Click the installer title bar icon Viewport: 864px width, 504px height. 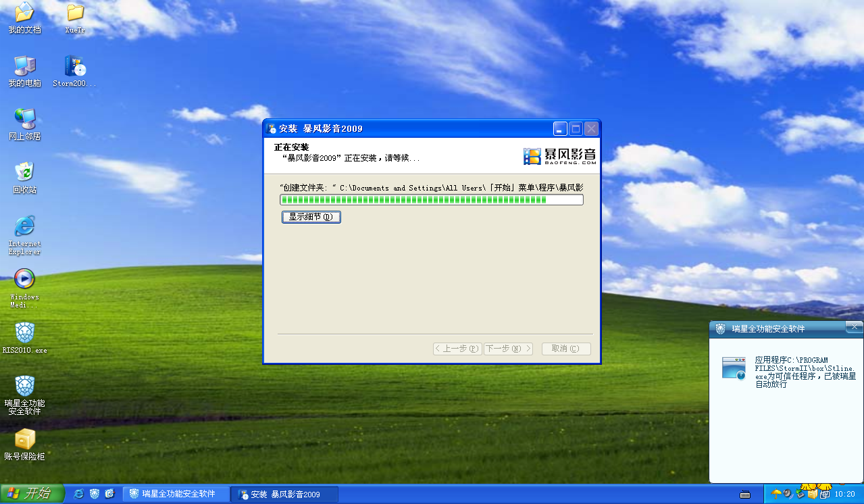click(x=272, y=129)
